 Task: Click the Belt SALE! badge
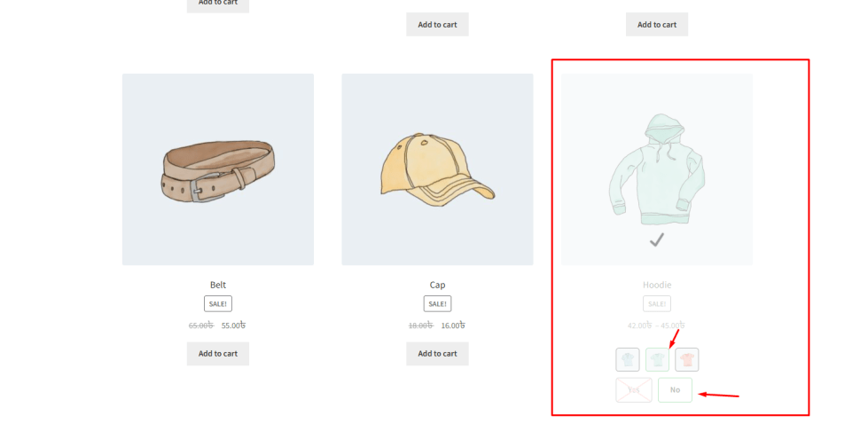pyautogui.click(x=218, y=303)
